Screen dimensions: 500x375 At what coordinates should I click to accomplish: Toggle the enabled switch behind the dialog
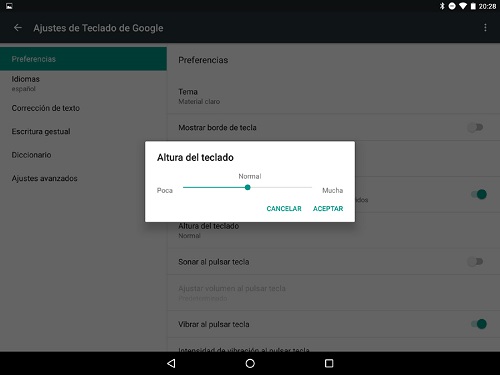[479, 194]
